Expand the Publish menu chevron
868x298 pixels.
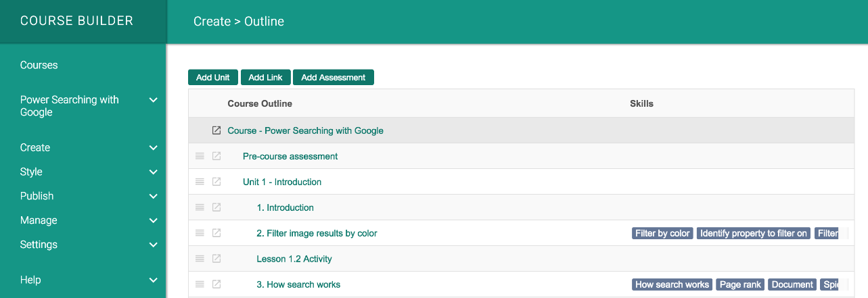(153, 197)
